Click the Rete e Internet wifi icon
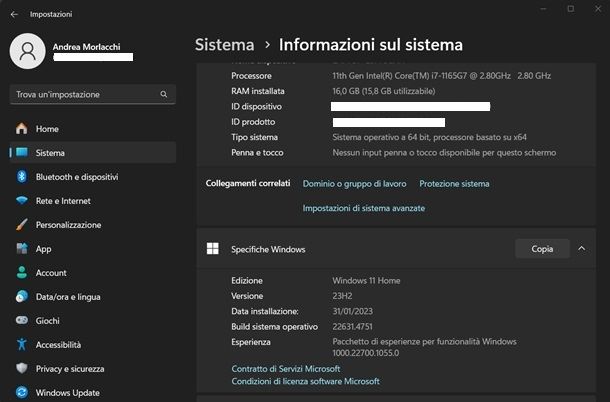 [x=22, y=200]
